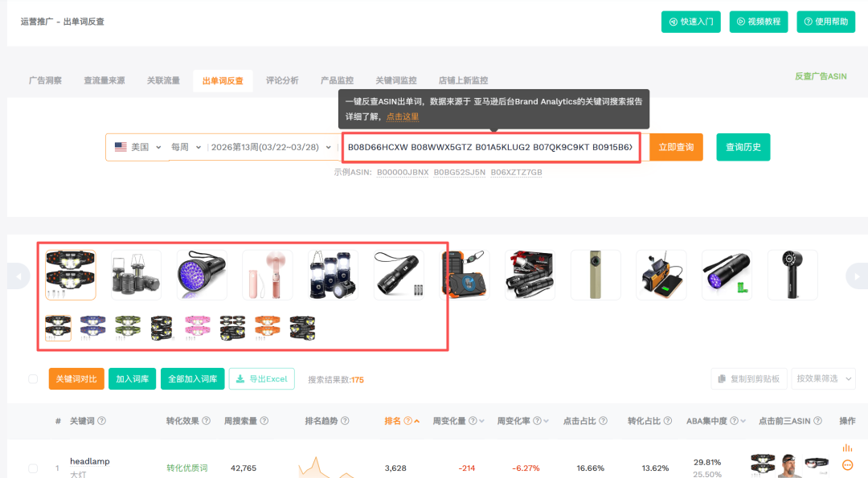868x478 pixels.
Task: Select the small UV flashlight with battery thumbnail
Action: [727, 275]
